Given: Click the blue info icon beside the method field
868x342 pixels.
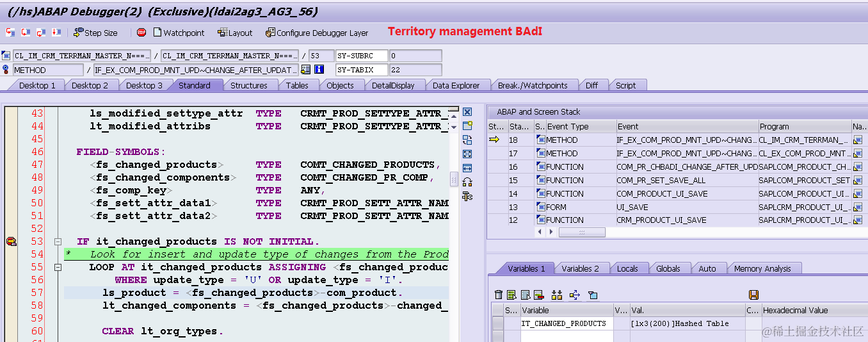Looking at the screenshot, I should coord(319,70).
